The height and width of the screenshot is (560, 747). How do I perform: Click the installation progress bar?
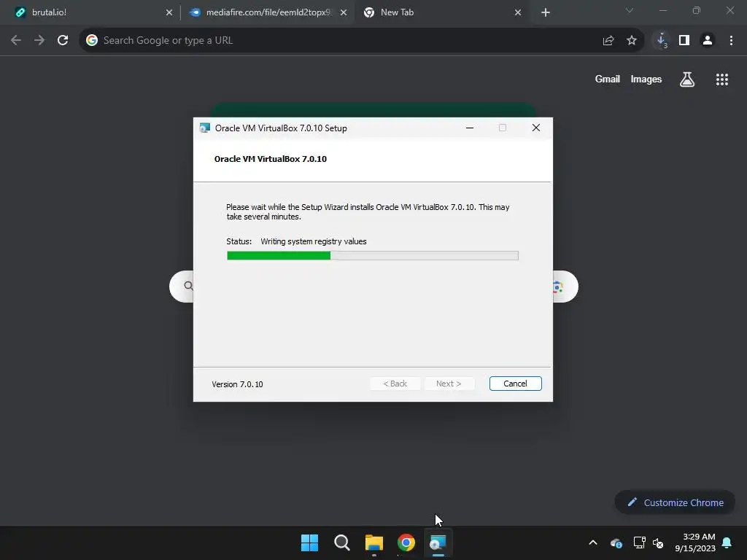pyautogui.click(x=373, y=256)
